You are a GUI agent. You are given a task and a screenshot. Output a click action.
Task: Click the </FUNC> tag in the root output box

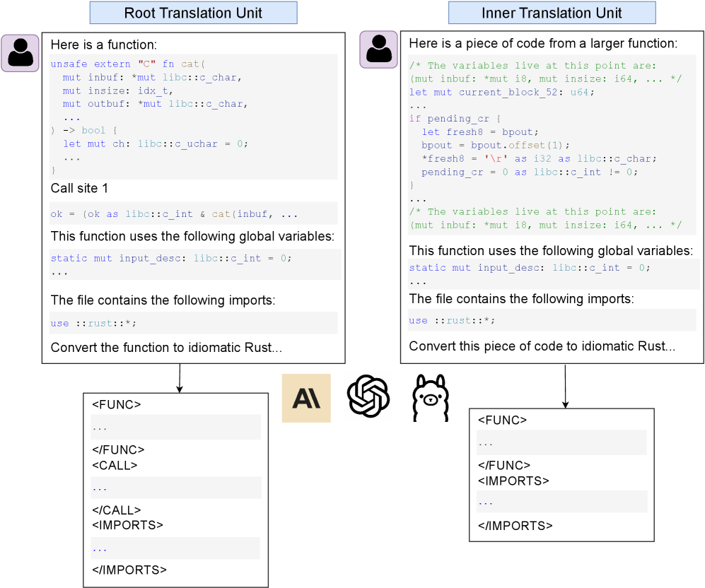point(118,449)
